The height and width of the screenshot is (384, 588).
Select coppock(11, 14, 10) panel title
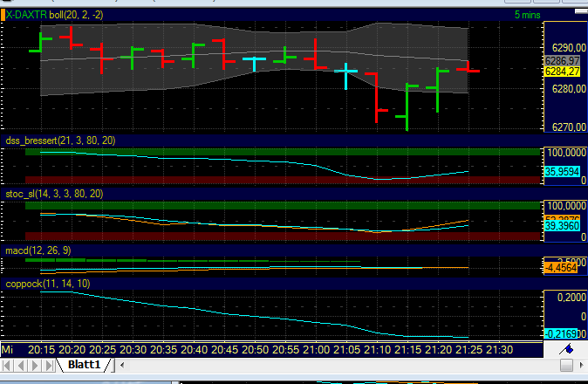click(x=48, y=284)
